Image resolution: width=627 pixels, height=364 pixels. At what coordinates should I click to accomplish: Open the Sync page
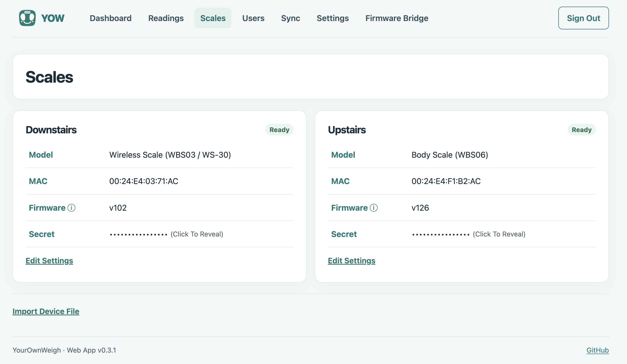click(x=291, y=18)
